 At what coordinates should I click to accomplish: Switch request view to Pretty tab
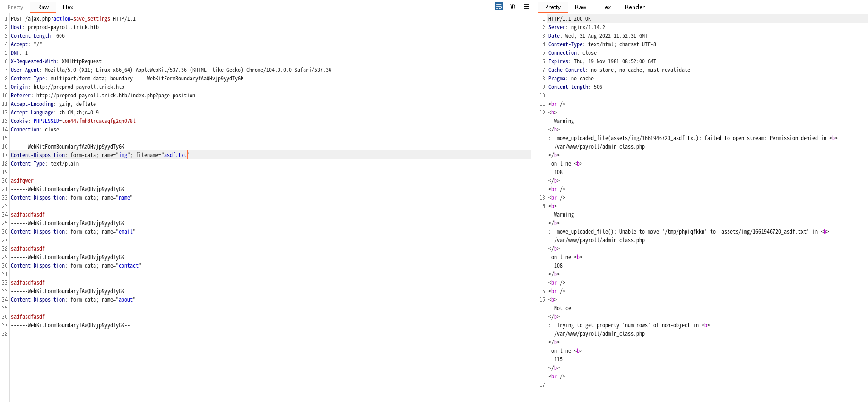pos(15,7)
